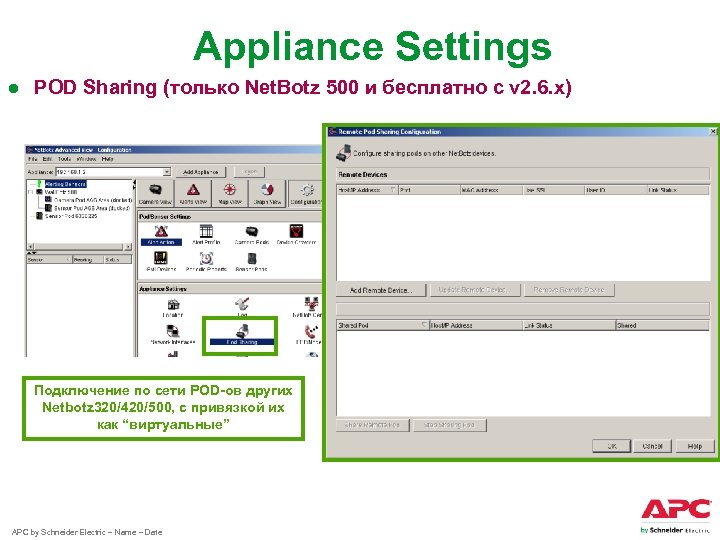Image resolution: width=720 pixels, height=540 pixels.
Task: Open the Tools menu
Action: click(x=64, y=159)
